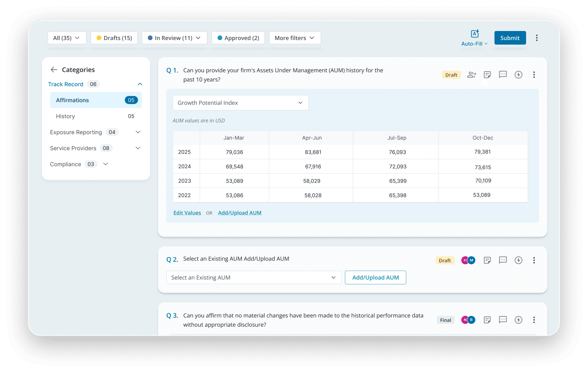Viewport: 588px width, 372px height.
Task: Expand the Exposure Reporting category
Action: pyautogui.click(x=138, y=132)
